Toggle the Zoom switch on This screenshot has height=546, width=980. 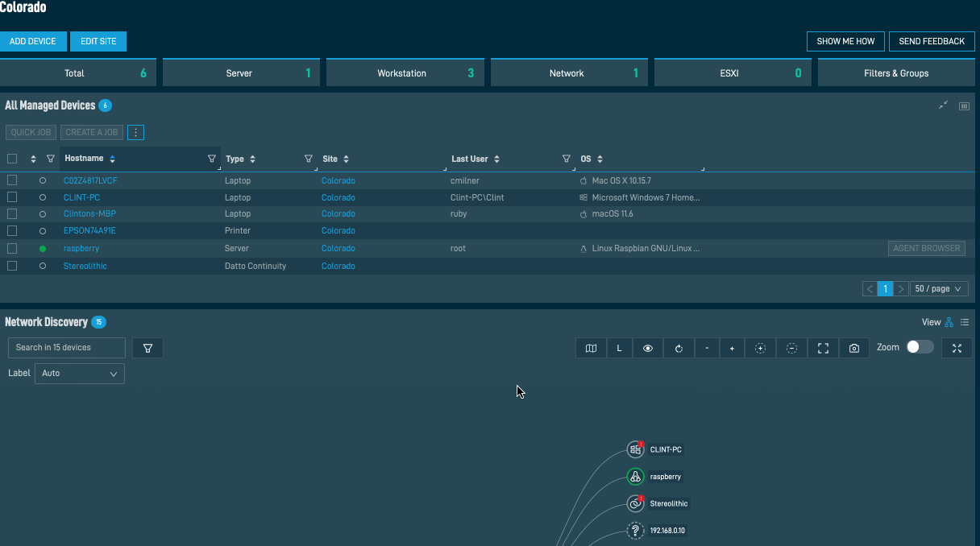[920, 347]
